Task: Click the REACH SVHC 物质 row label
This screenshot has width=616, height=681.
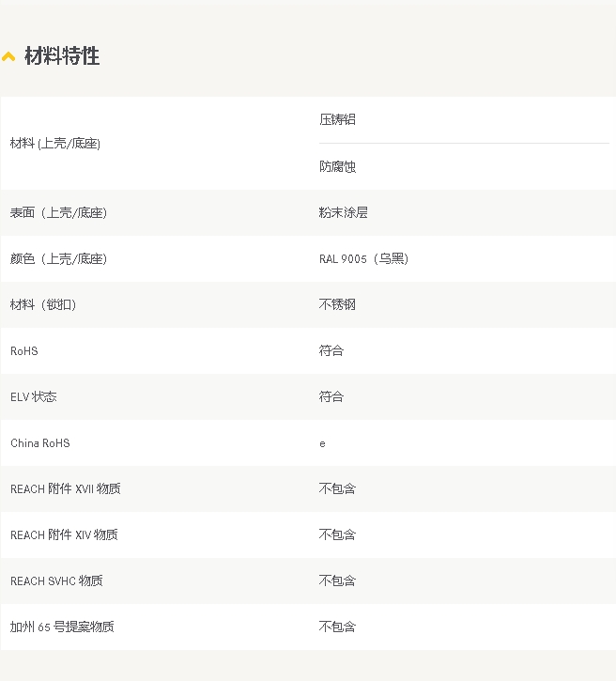Action: (x=56, y=581)
